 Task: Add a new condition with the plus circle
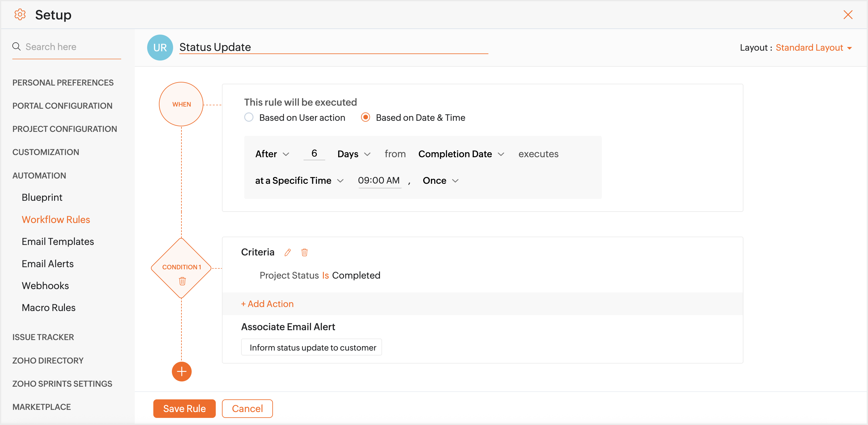coord(182,372)
